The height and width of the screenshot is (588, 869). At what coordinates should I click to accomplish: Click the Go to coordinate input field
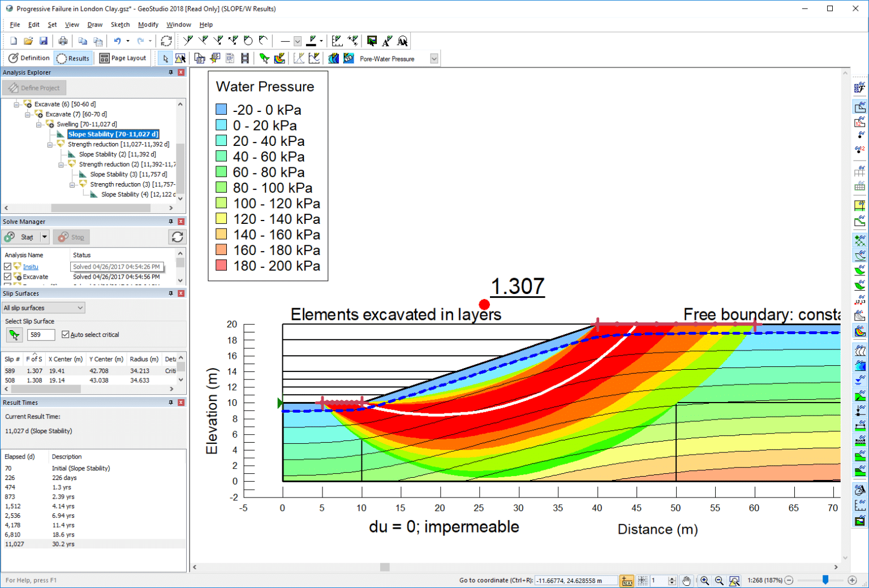tap(577, 580)
